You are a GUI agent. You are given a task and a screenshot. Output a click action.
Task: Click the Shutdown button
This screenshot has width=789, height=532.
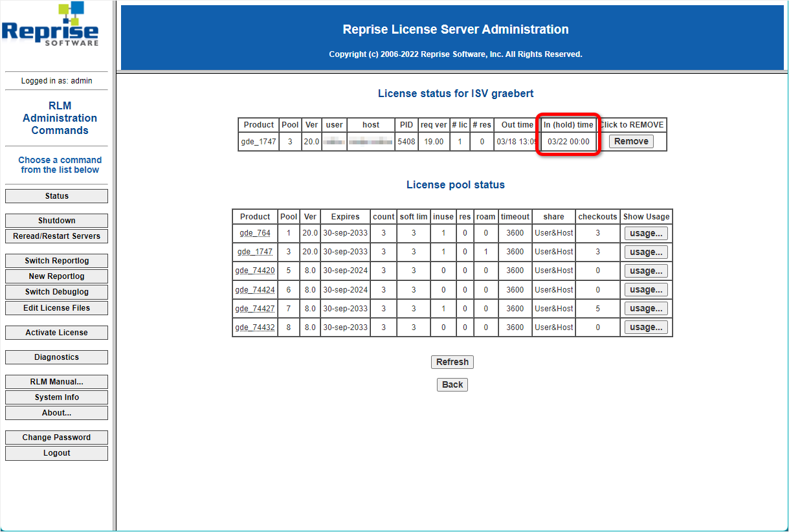pos(57,221)
